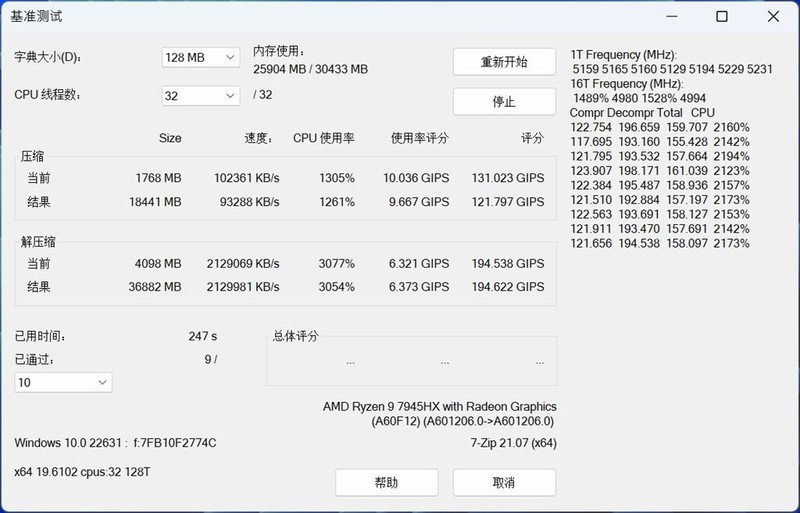Click passed count value 9 /
The height and width of the screenshot is (513, 800).
(211, 359)
